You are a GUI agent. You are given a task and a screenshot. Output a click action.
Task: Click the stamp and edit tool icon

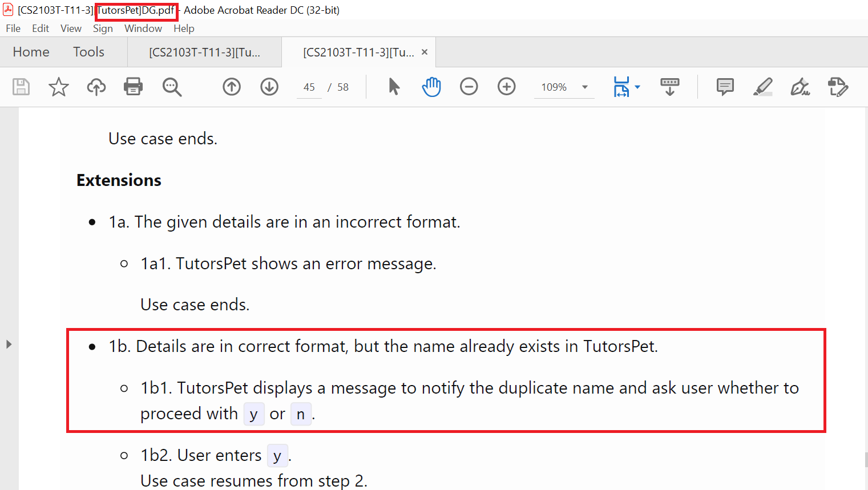click(x=838, y=87)
